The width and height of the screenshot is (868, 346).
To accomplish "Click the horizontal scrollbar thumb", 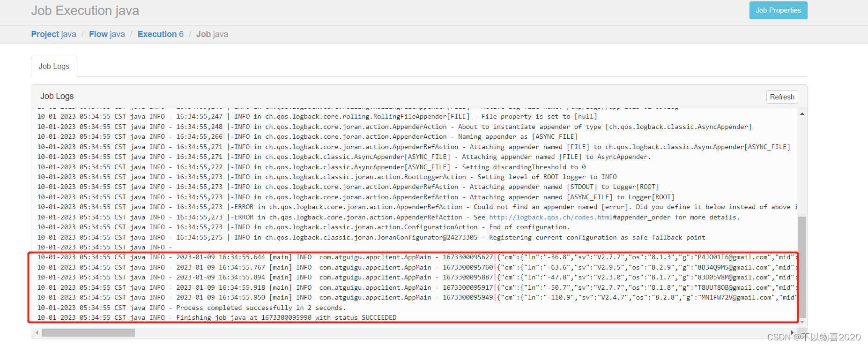I will tap(88, 332).
